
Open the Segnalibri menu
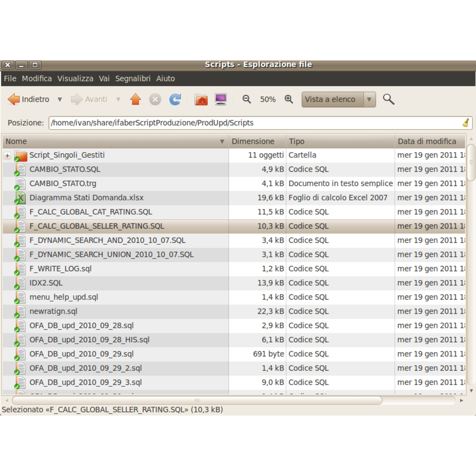[x=133, y=79]
